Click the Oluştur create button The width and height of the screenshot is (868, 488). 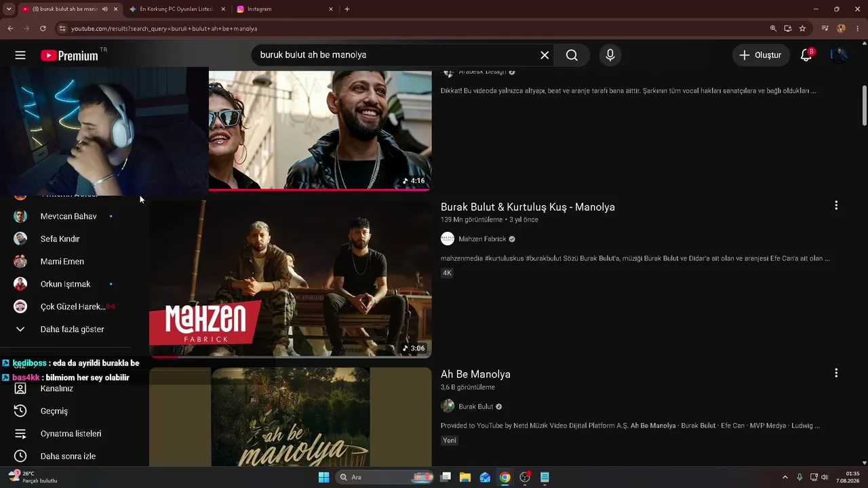(761, 55)
